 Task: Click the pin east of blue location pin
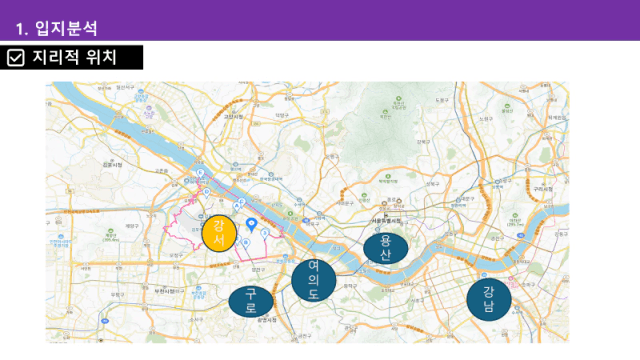point(265,234)
